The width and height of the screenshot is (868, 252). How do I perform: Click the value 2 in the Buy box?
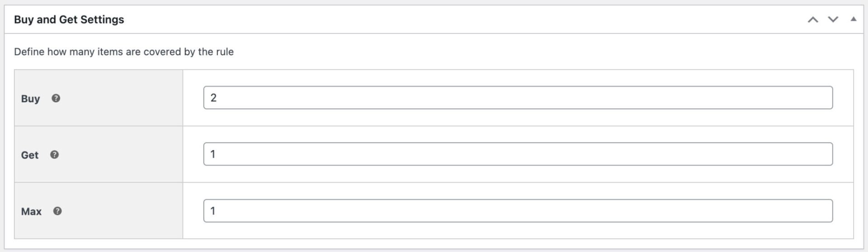tap(213, 98)
